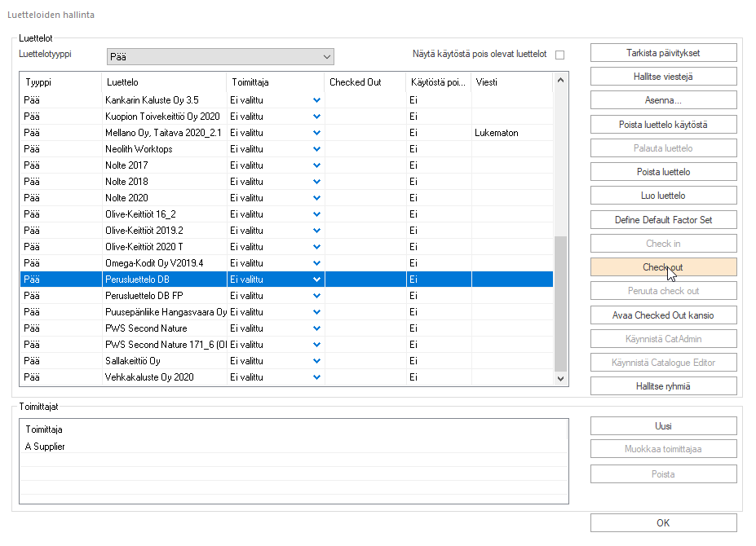
Task: Click catalog list scrollbar up arrow
Action: pos(561,81)
